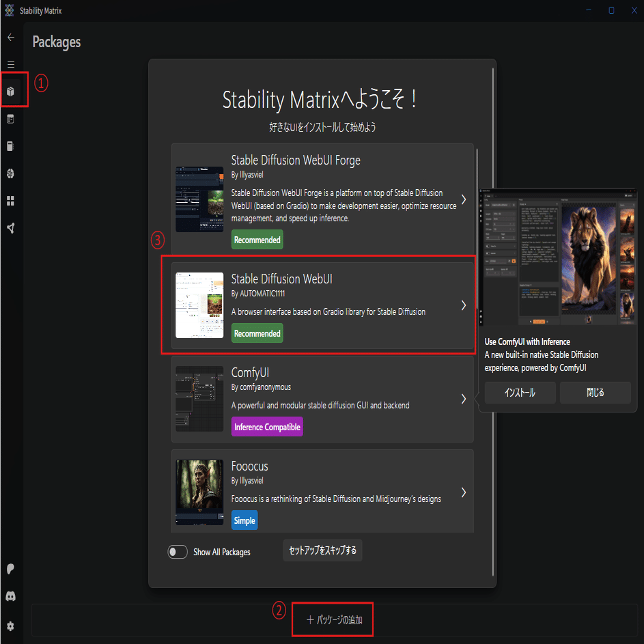The width and height of the screenshot is (644, 644).
Task: Click the 'By comfyanonymous' author text
Action: coord(261,387)
